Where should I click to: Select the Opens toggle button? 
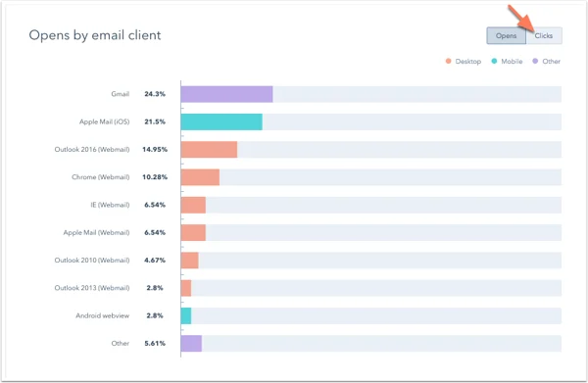(507, 35)
